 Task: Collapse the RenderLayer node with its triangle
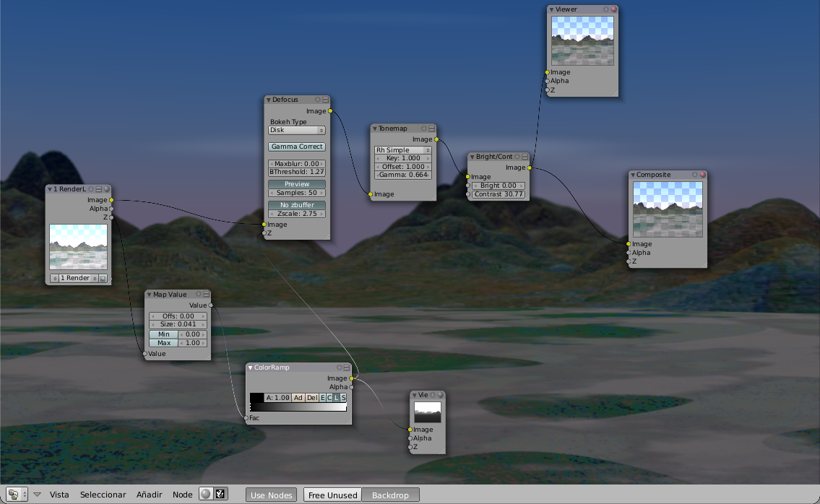(x=50, y=189)
